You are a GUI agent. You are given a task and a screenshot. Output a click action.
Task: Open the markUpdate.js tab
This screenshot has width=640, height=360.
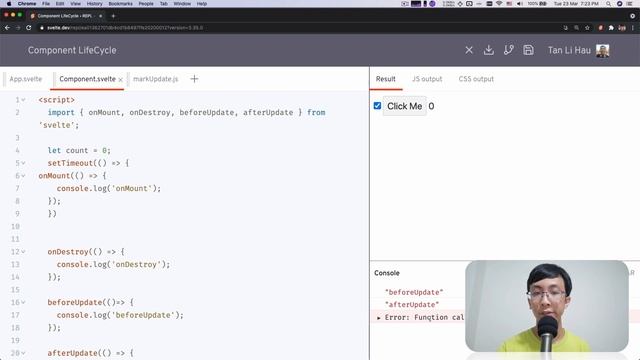click(156, 79)
